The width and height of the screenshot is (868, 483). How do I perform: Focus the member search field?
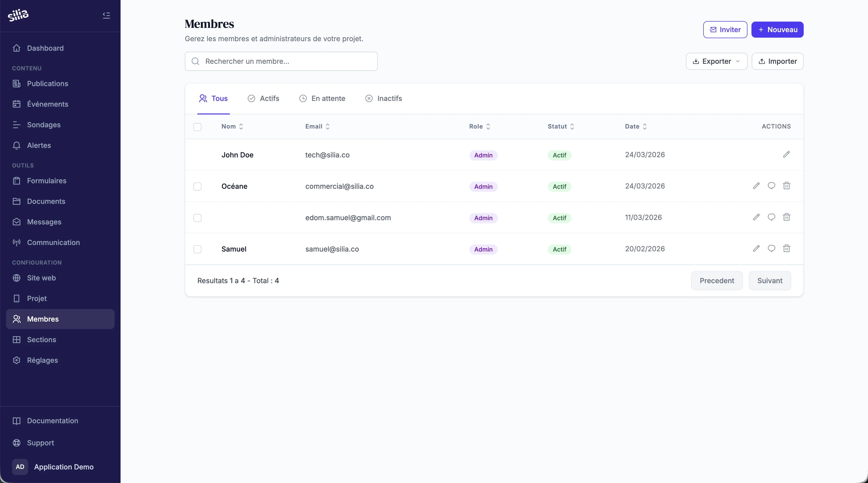(281, 61)
